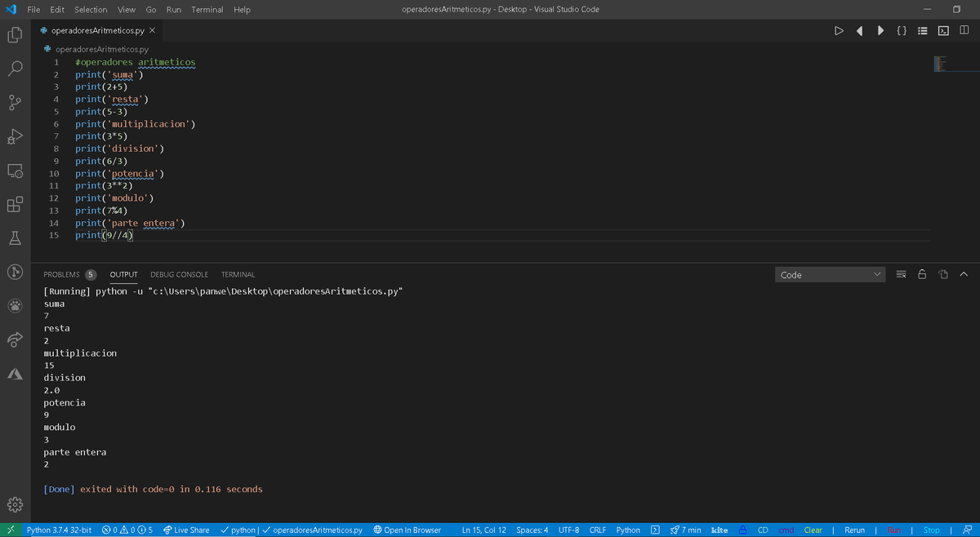This screenshot has width=980, height=537.
Task: Show errors and warnings in status bar
Action: pos(127,530)
